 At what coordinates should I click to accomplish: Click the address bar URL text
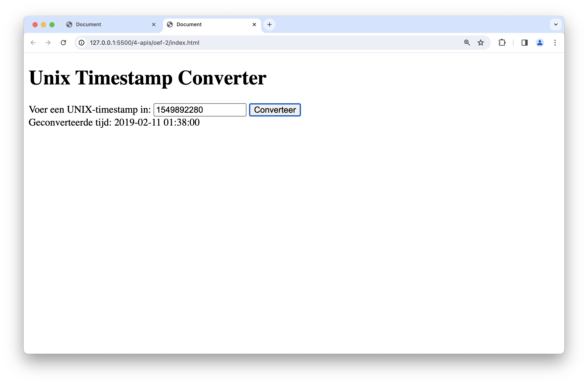[144, 43]
